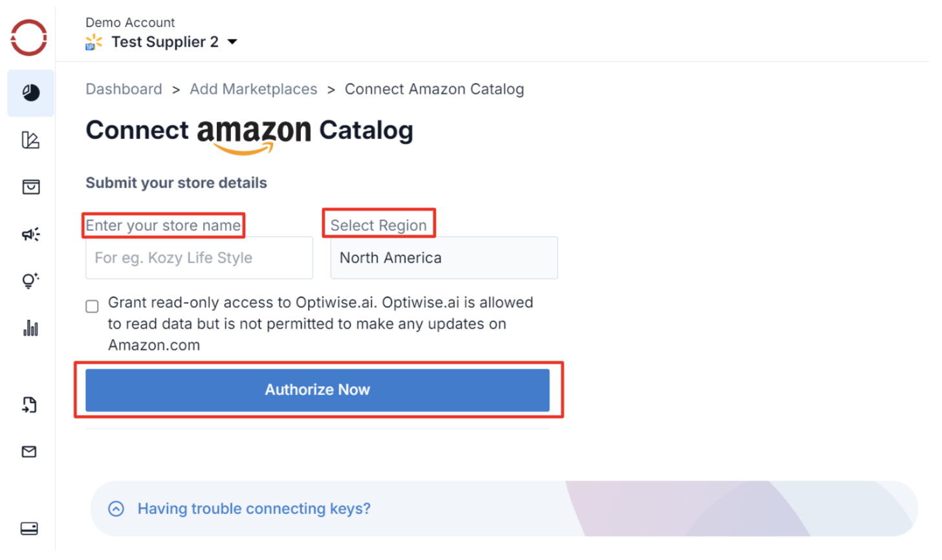
Task: Click the store name input field
Action: click(x=199, y=258)
